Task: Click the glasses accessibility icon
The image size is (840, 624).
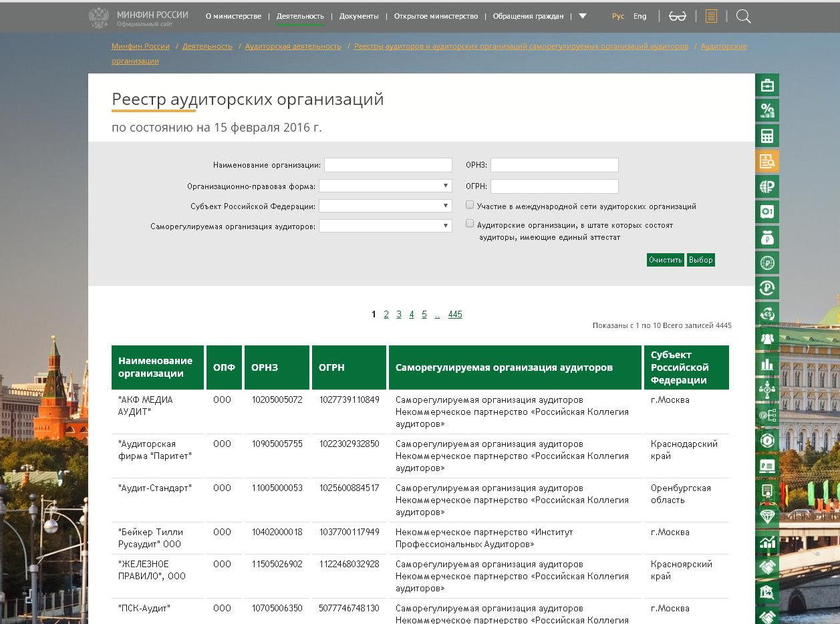Action: coord(677,16)
